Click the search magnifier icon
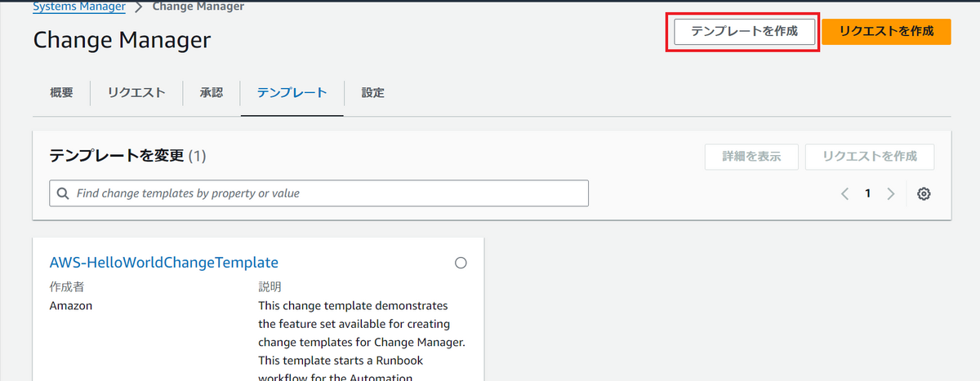The width and height of the screenshot is (980, 381). [63, 193]
